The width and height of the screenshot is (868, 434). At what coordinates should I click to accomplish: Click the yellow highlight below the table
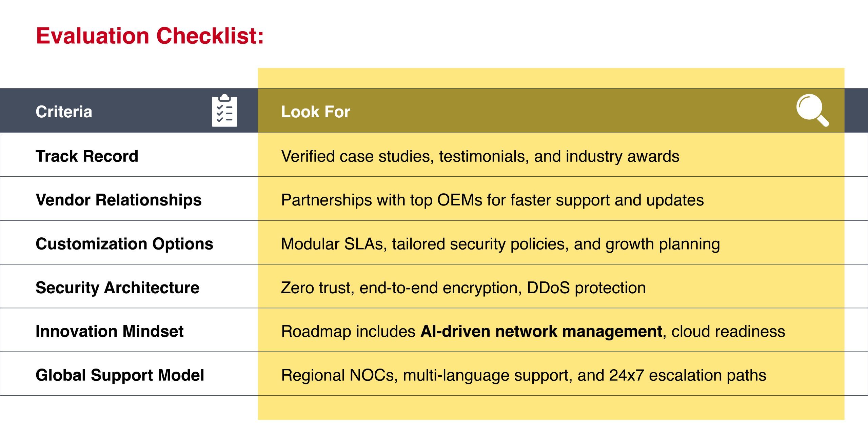[x=551, y=408]
